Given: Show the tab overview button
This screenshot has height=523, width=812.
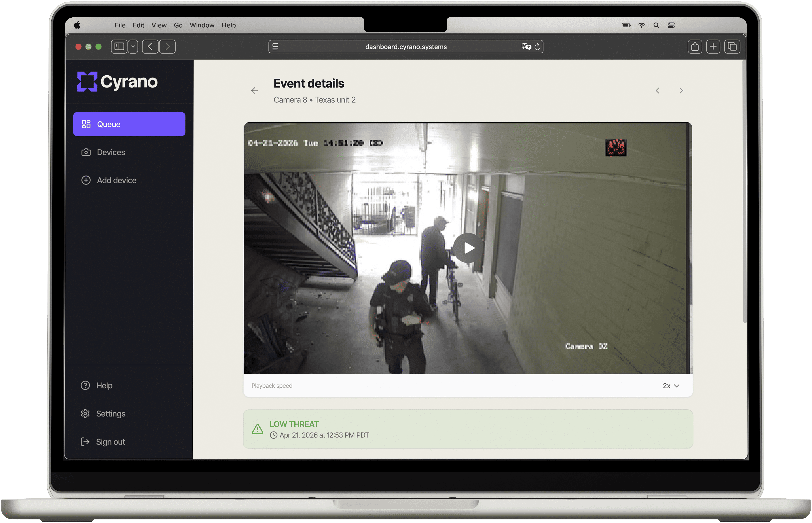Looking at the screenshot, I should click(732, 47).
